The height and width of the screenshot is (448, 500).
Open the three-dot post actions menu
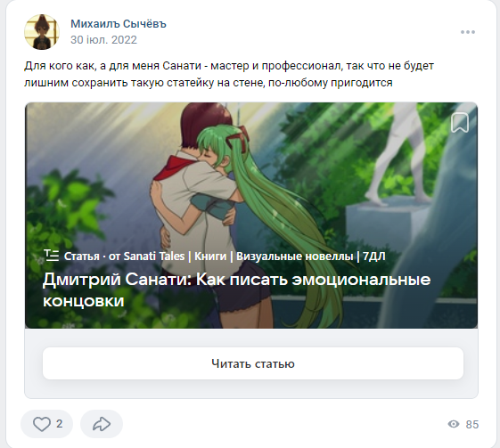(x=468, y=32)
